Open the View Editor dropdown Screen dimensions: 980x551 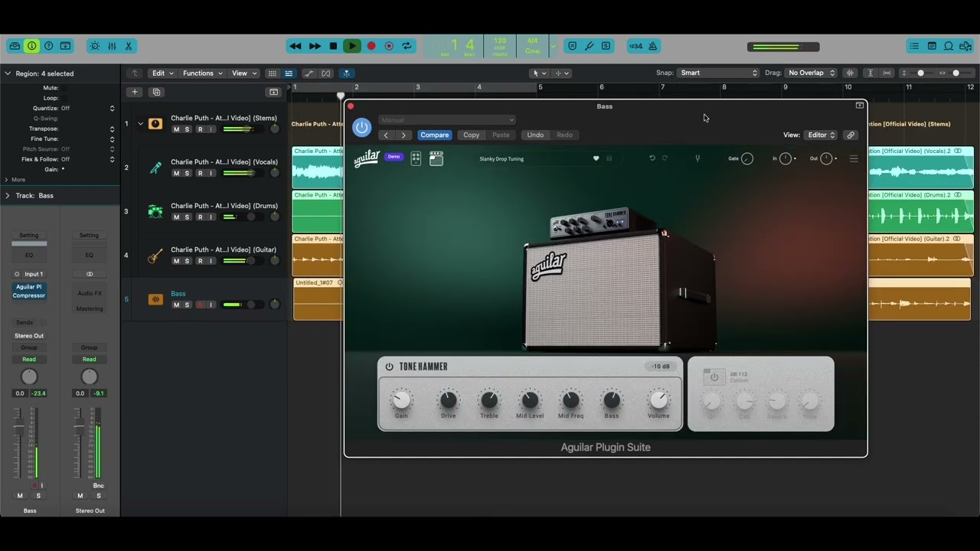point(821,135)
